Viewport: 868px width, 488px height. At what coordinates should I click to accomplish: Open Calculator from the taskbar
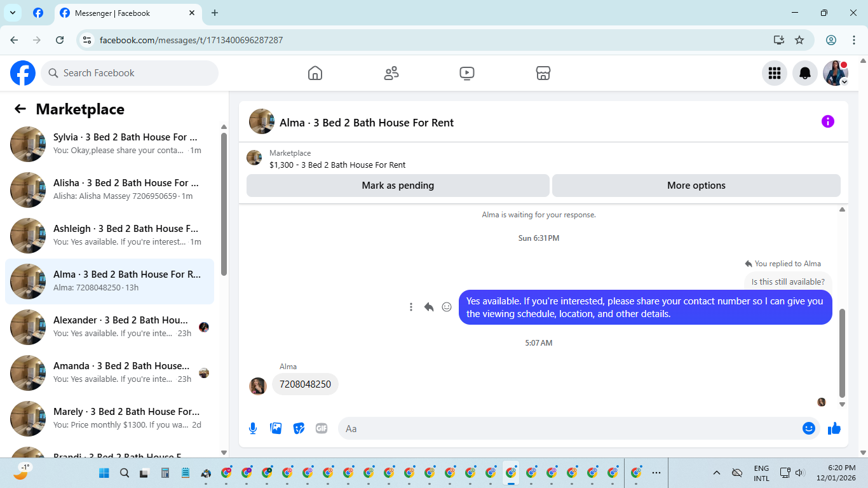[165, 473]
